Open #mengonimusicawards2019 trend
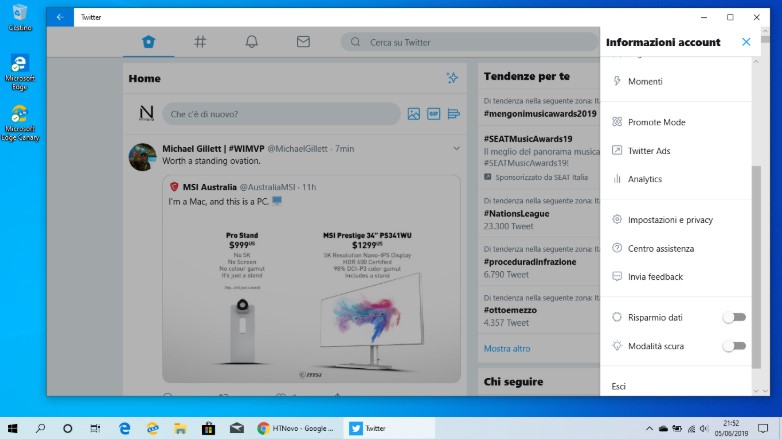This screenshot has width=782, height=439. (x=540, y=114)
